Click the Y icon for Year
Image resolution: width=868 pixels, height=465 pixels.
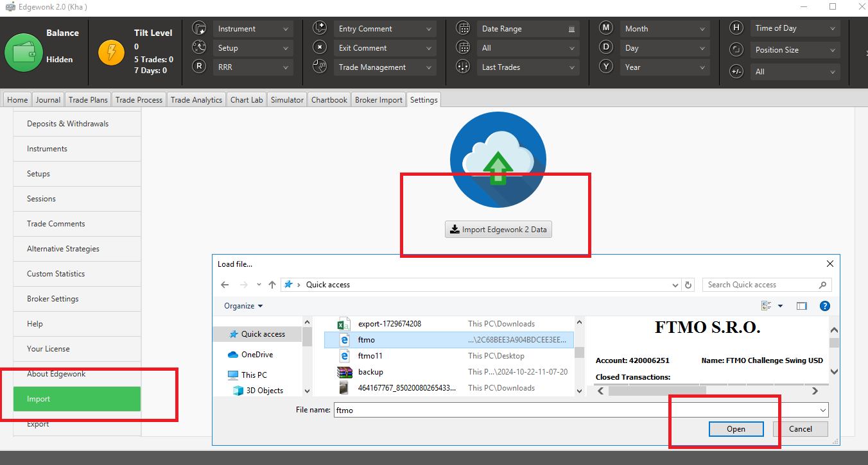[x=606, y=66]
